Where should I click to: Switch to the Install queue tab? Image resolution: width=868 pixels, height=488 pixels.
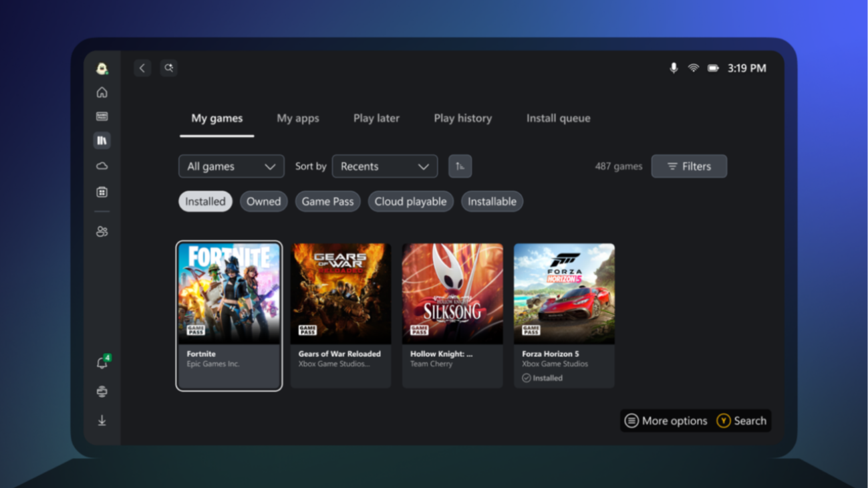point(558,118)
